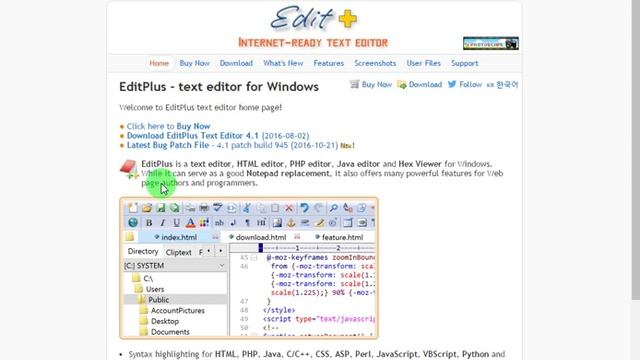
Task: Switch to Korean language link
Action: coord(503,85)
